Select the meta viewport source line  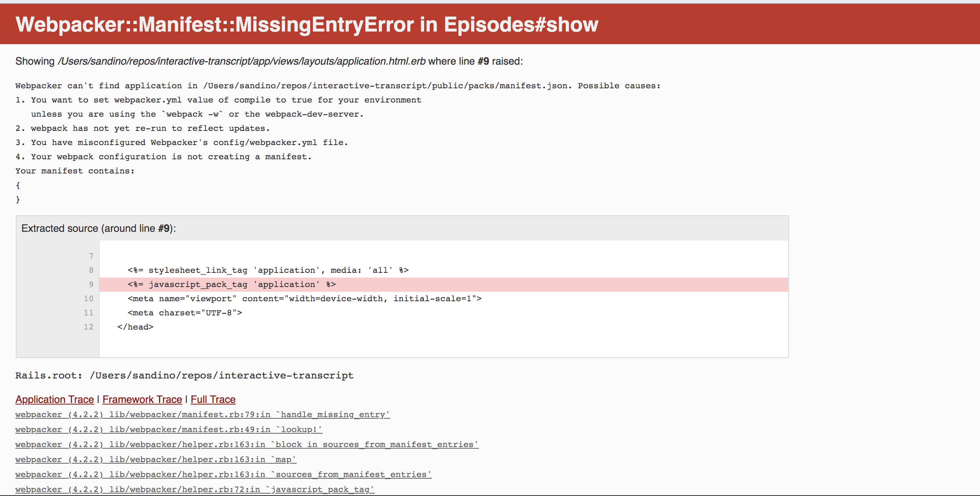click(304, 298)
